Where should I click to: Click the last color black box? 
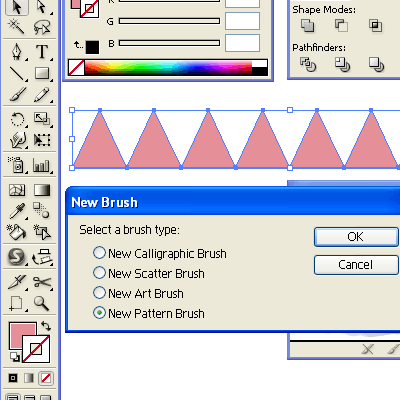click(x=92, y=47)
